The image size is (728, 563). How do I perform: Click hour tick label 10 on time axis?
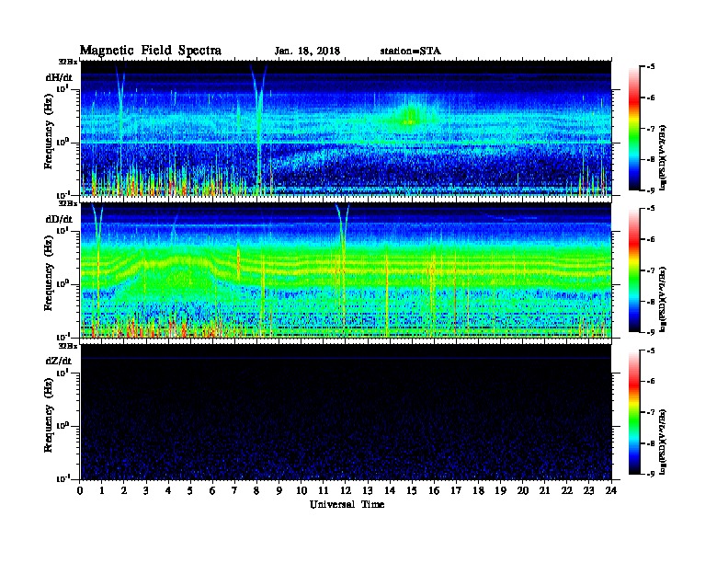(x=301, y=491)
